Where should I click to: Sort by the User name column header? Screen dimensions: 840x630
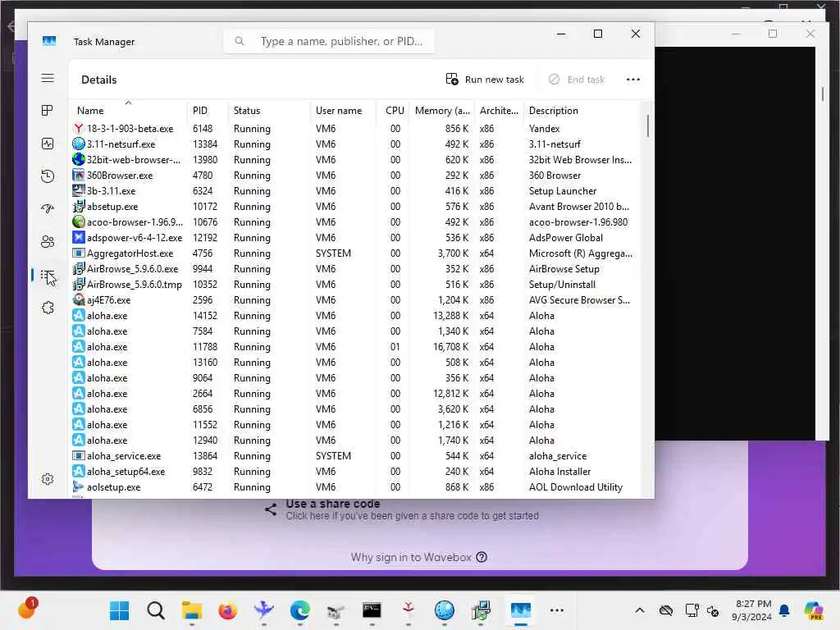tap(343, 111)
